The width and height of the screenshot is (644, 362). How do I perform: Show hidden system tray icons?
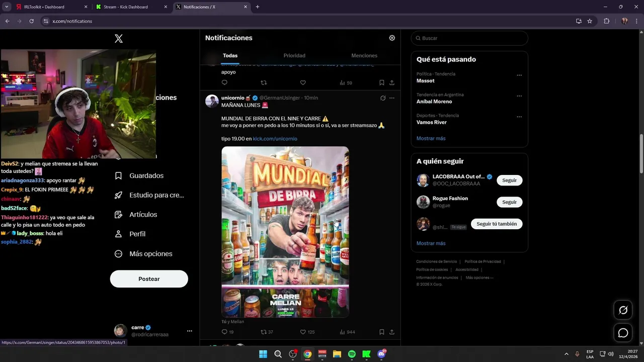pos(566,354)
